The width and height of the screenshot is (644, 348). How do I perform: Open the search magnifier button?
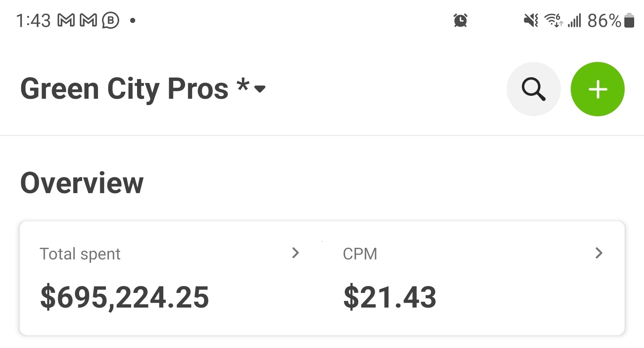533,89
